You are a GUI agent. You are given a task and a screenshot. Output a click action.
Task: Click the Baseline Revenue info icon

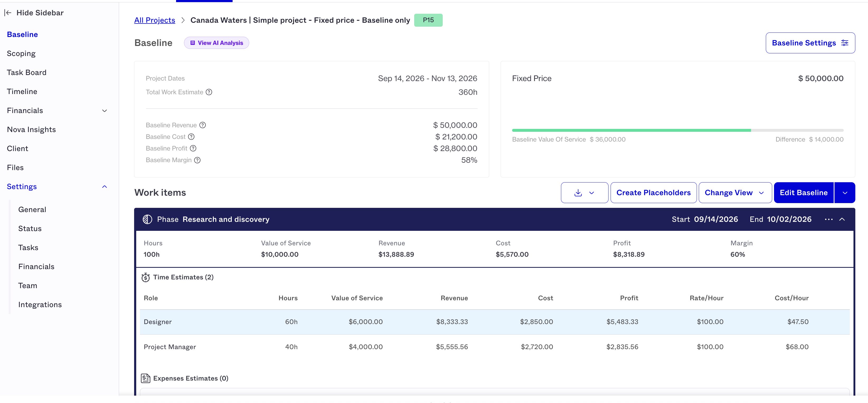click(202, 125)
